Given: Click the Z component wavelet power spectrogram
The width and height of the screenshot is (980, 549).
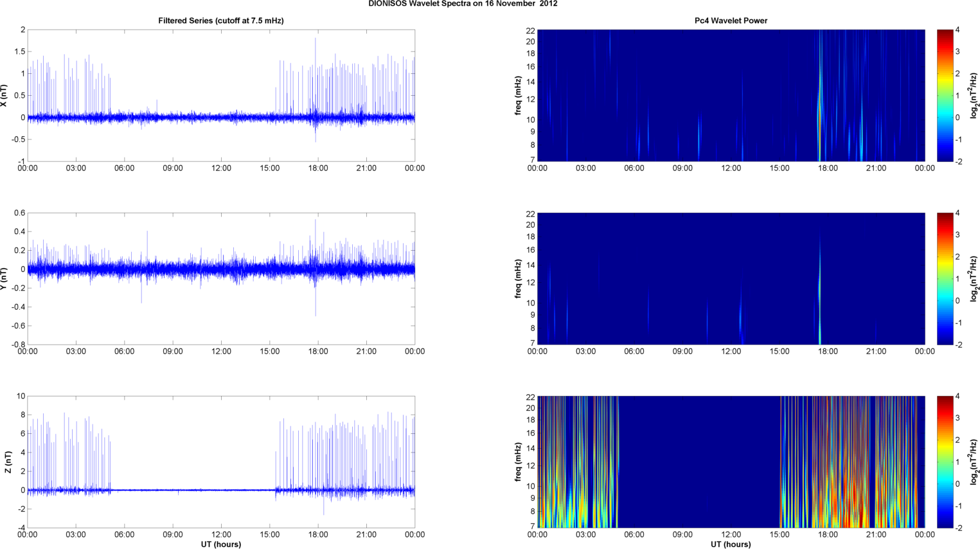Looking at the screenshot, I should (x=731, y=462).
